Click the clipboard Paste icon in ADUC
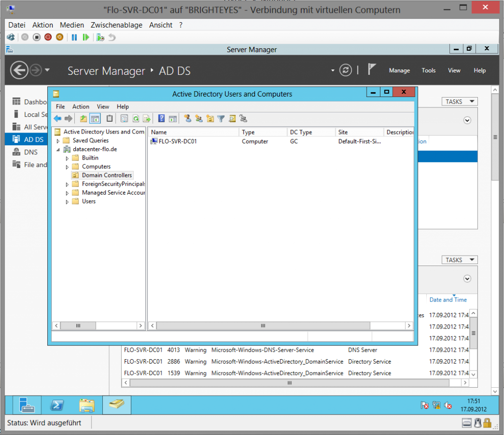This screenshot has height=435, width=504. [110, 119]
